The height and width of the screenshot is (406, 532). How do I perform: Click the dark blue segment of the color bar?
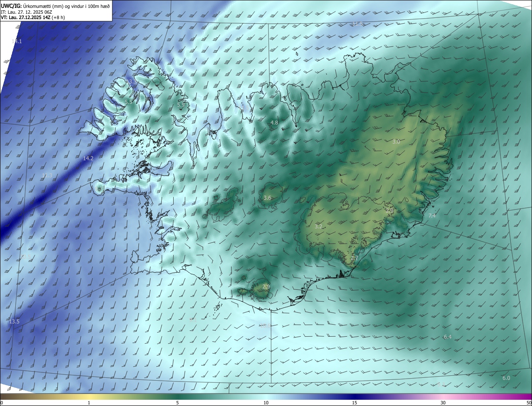(x=355, y=396)
